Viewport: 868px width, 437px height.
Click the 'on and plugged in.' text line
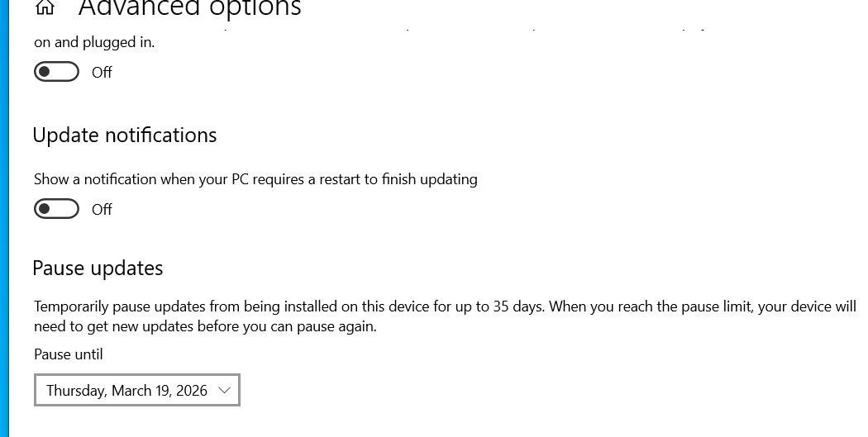click(94, 42)
